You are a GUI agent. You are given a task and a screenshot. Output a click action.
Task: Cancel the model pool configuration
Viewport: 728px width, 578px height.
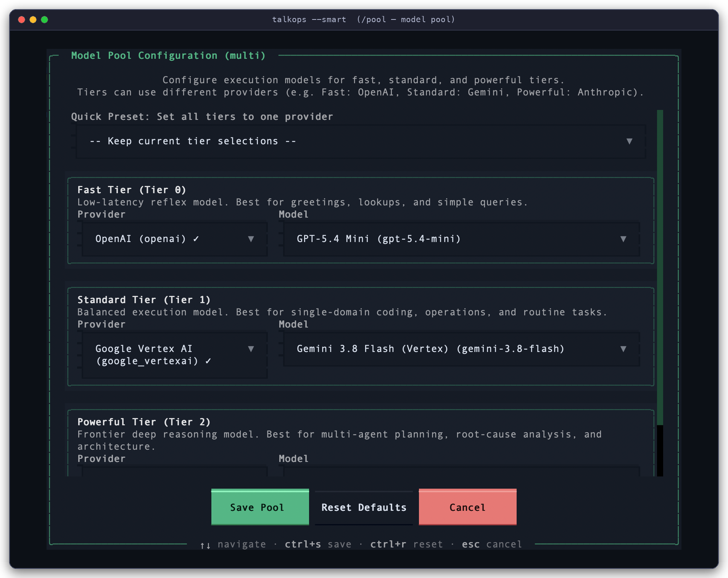(468, 507)
